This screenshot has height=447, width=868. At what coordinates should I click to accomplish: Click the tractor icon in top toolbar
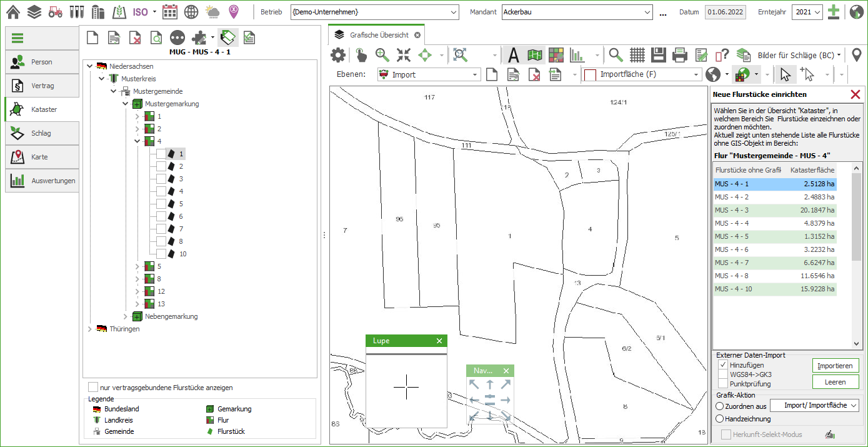tap(55, 12)
